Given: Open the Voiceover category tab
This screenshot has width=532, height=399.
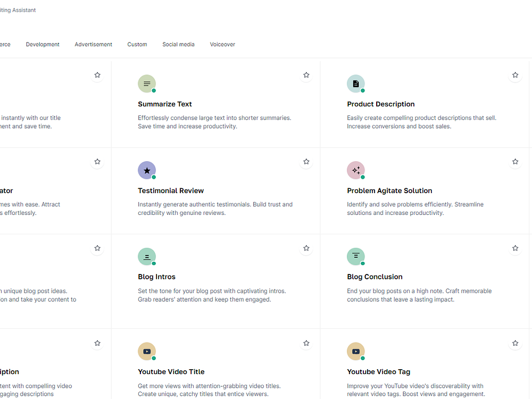Looking at the screenshot, I should (x=222, y=45).
